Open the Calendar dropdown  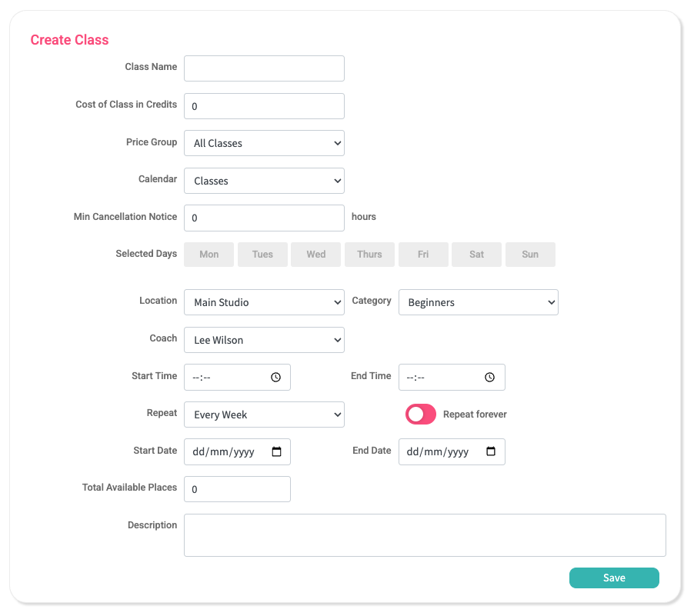pyautogui.click(x=264, y=181)
